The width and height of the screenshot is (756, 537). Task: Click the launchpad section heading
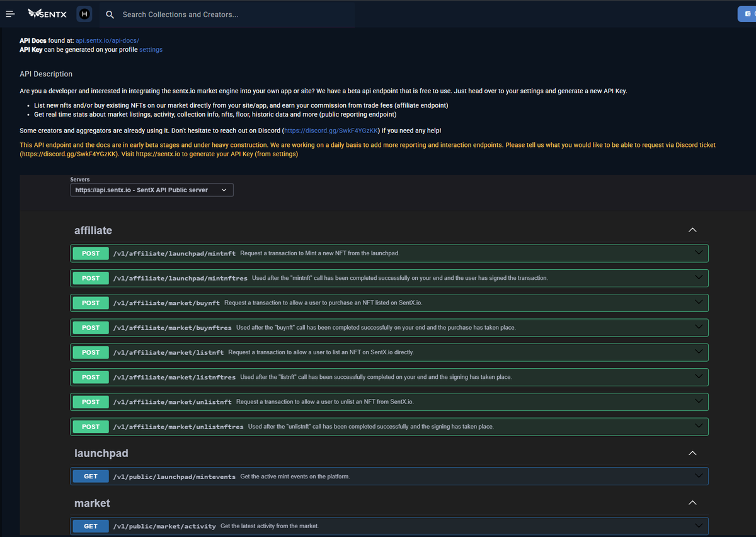coord(101,453)
